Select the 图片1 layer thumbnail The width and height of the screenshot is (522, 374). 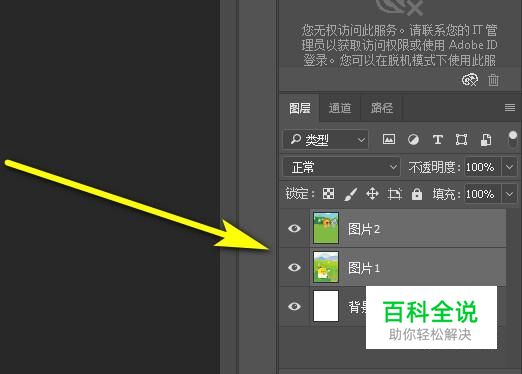(x=326, y=267)
